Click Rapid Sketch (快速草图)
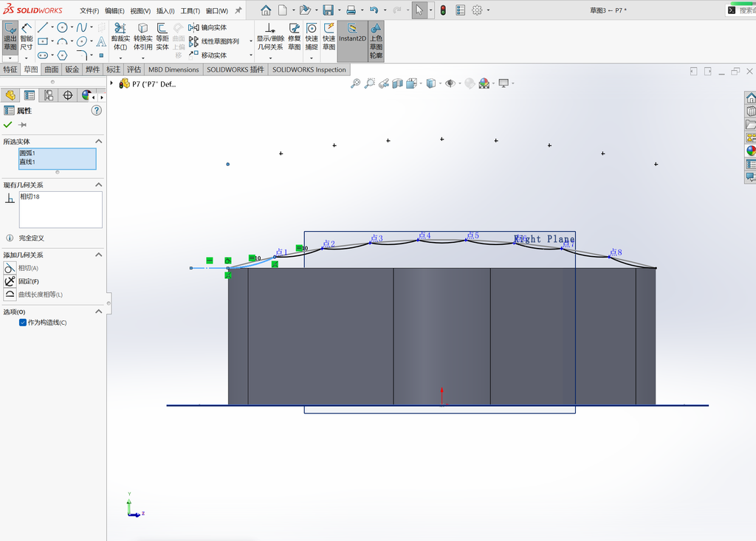 [329, 37]
